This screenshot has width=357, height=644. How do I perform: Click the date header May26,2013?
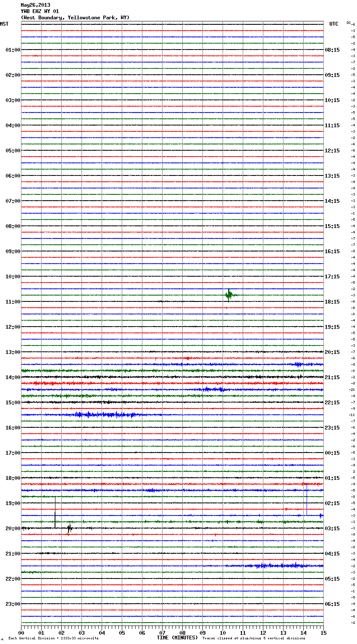pyautogui.click(x=35, y=5)
